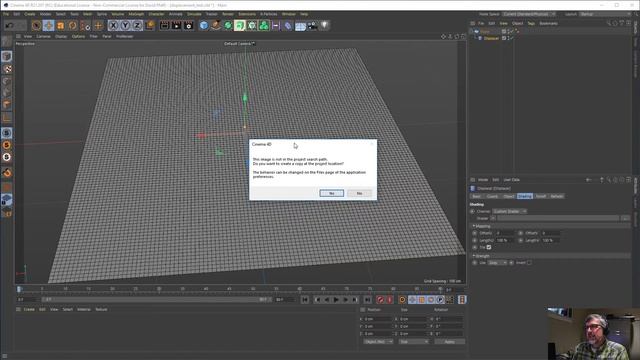The width and height of the screenshot is (640, 360).
Task: Toggle the Z axis lock
Action: point(137,26)
